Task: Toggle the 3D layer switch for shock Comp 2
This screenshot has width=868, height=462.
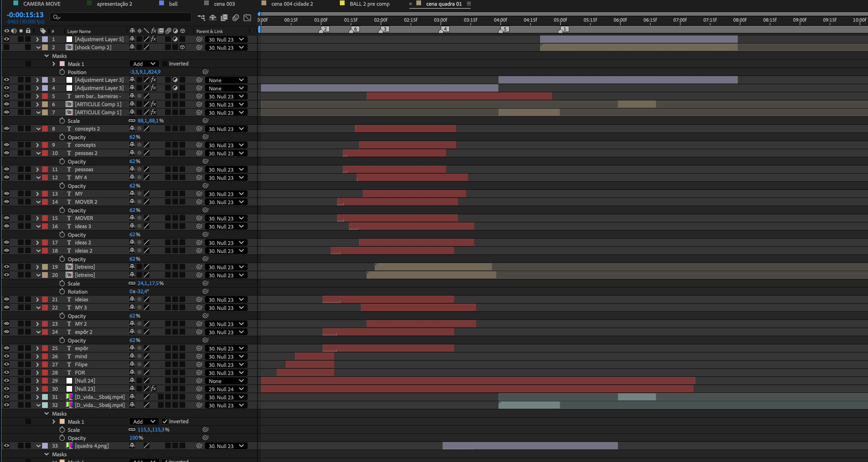Action: point(182,47)
